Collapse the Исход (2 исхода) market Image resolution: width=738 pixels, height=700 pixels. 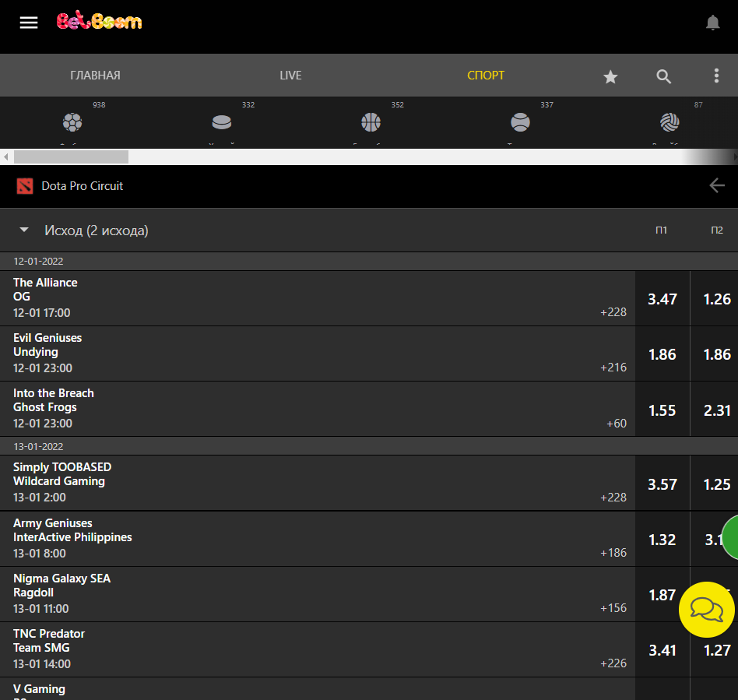(24, 230)
